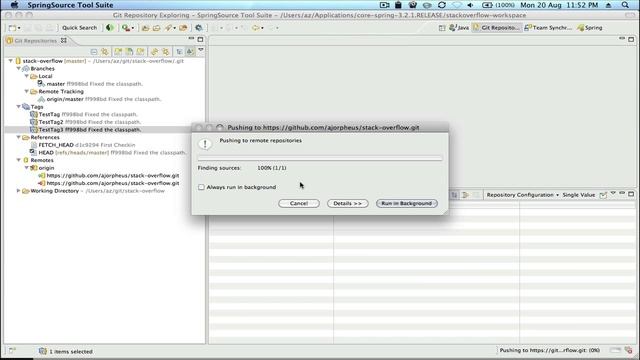Switch to the Java perspective
This screenshot has height=360, width=640.
tap(459, 28)
